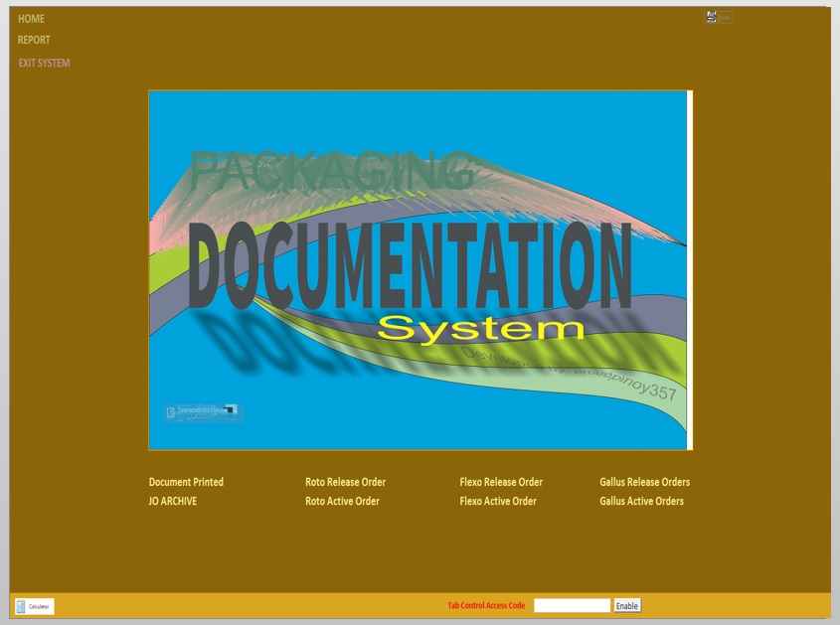Click the Print printer icon
Viewport: 840px width, 625px height.
[712, 17]
